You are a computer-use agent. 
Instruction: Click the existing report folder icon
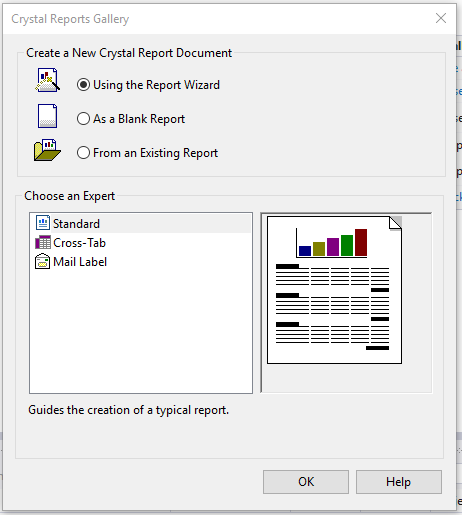pos(47,150)
